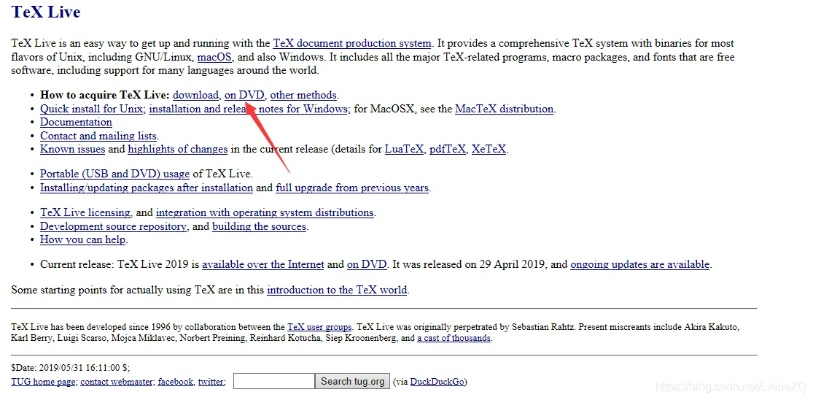Click the 'TeX Live' page heading
813x400 pixels.
coord(46,11)
